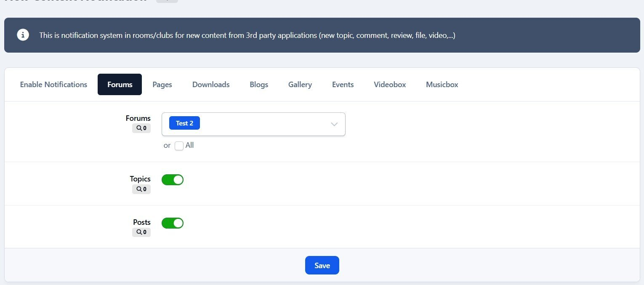Image resolution: width=644 pixels, height=285 pixels.
Task: Disable the Topics notification toggle
Action: click(x=173, y=180)
